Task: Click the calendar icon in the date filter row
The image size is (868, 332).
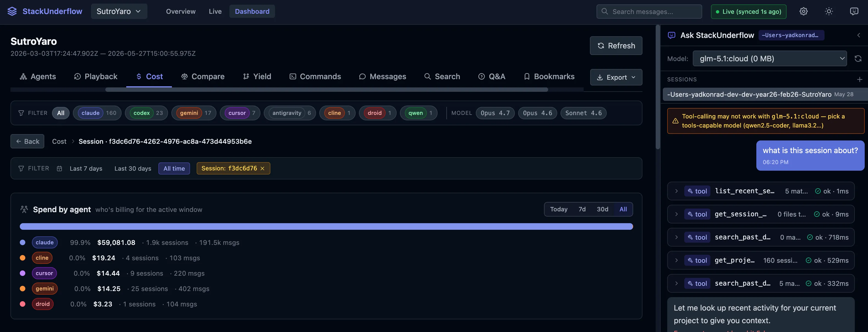Action: click(59, 168)
